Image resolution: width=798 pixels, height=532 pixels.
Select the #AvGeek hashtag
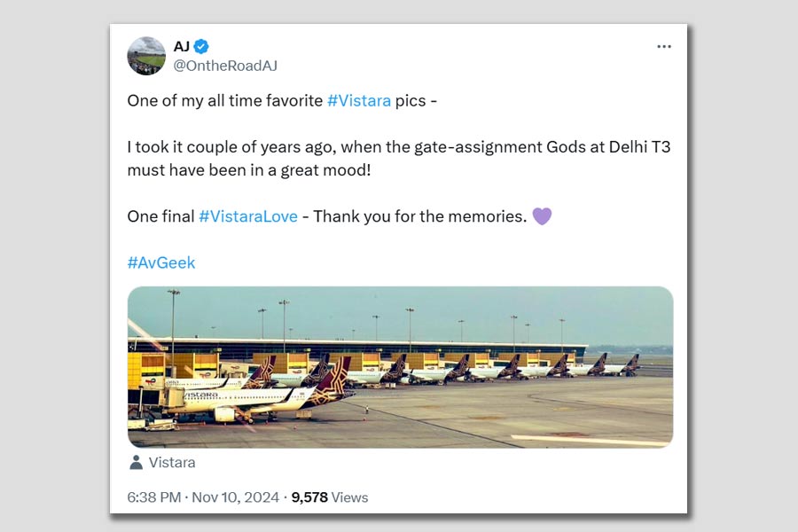161,262
